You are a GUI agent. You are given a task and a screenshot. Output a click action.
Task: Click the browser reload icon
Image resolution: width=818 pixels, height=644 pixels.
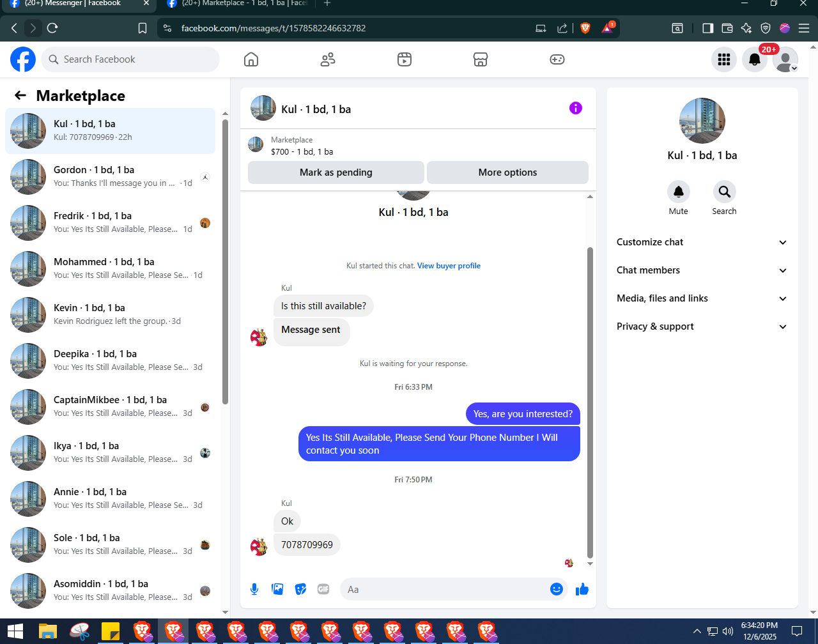(x=53, y=28)
